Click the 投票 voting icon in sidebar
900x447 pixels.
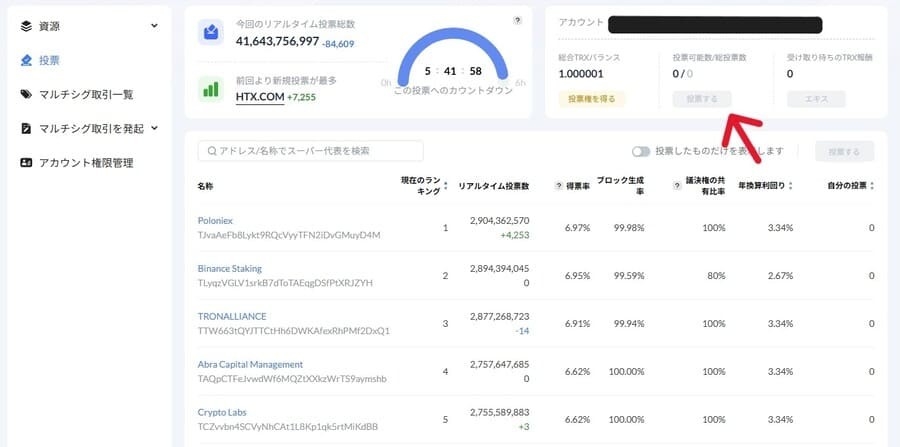[26, 60]
